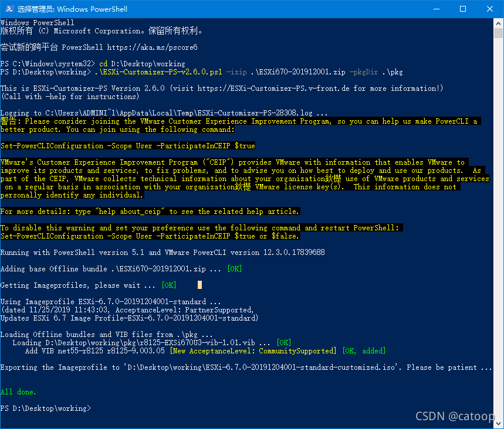Click the green 'All done.' message

coord(18,392)
